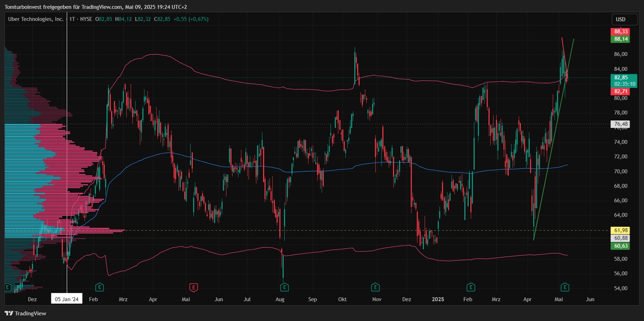Click the 05 Jan '24 date label

click(67, 299)
